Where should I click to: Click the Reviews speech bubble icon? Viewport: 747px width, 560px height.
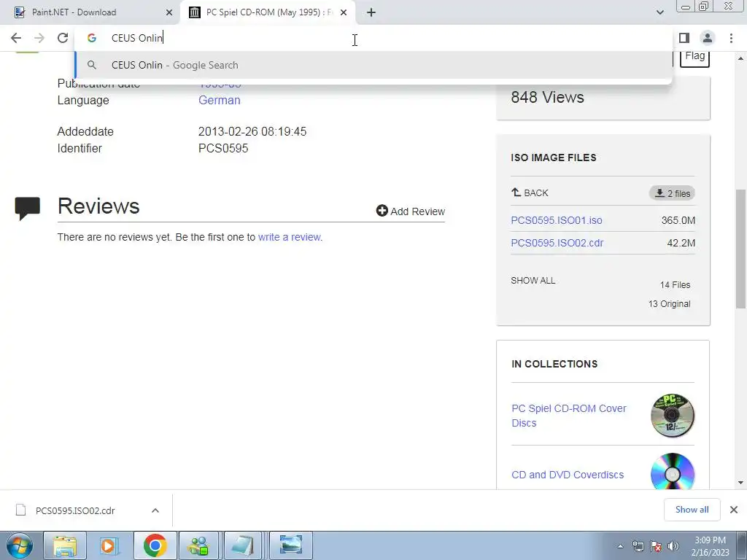point(28,208)
